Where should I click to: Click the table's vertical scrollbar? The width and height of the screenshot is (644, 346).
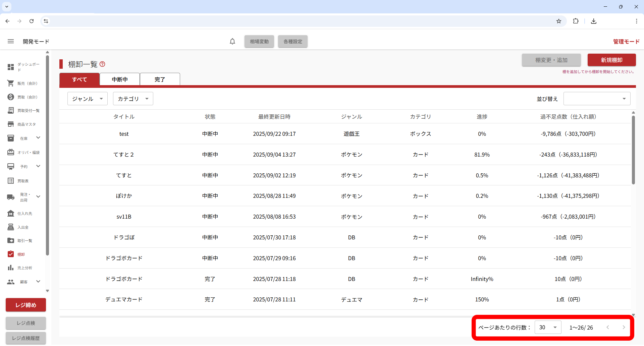(x=633, y=150)
